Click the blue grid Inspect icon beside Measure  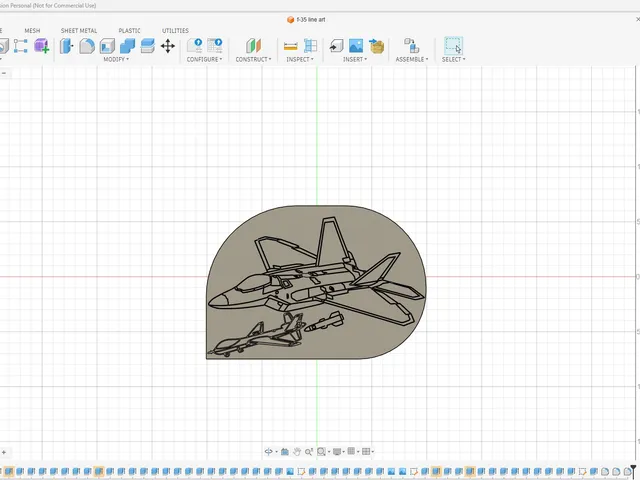pos(311,46)
